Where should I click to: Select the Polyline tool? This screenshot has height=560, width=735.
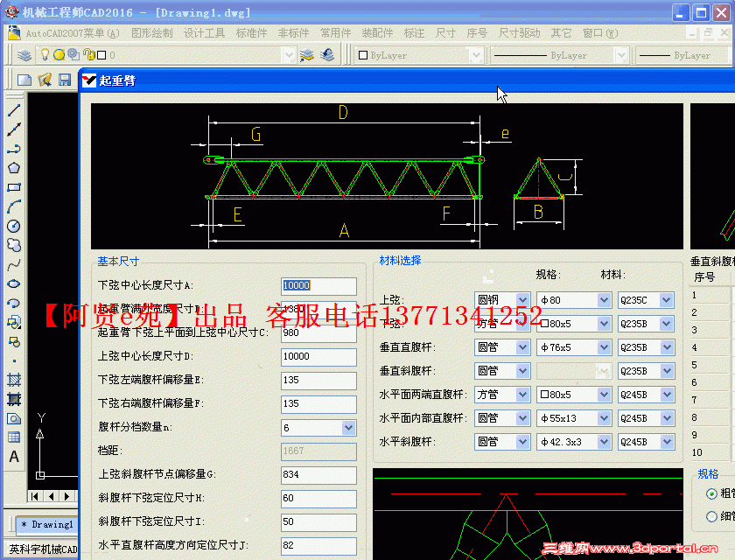14,149
